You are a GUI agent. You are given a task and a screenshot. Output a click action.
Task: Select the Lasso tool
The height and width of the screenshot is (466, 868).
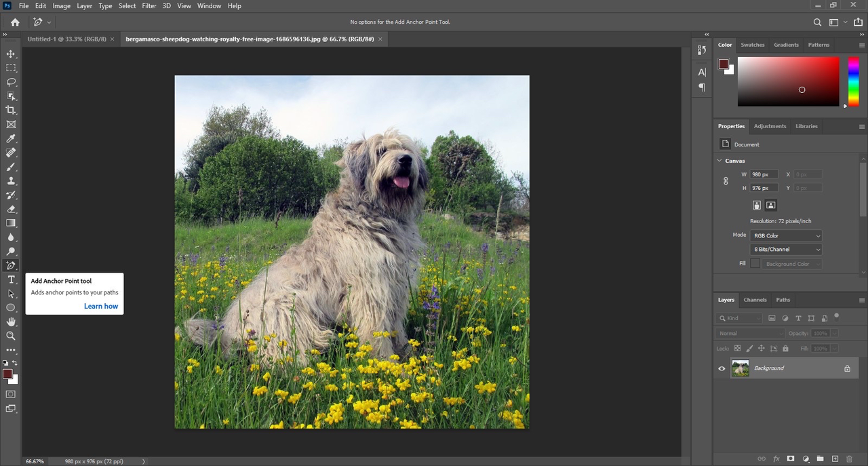(x=11, y=82)
